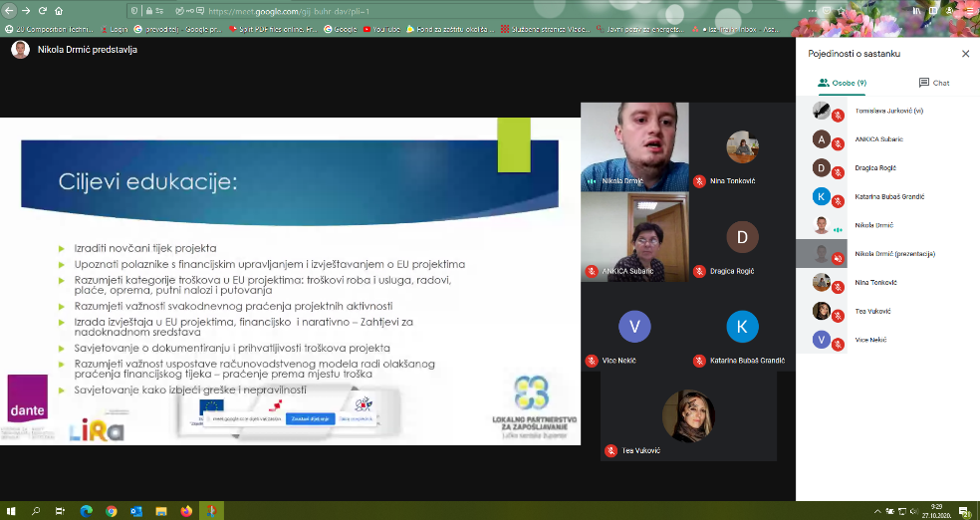This screenshot has height=520, width=980.
Task: Click the browser reload icon
Action: click(x=42, y=11)
